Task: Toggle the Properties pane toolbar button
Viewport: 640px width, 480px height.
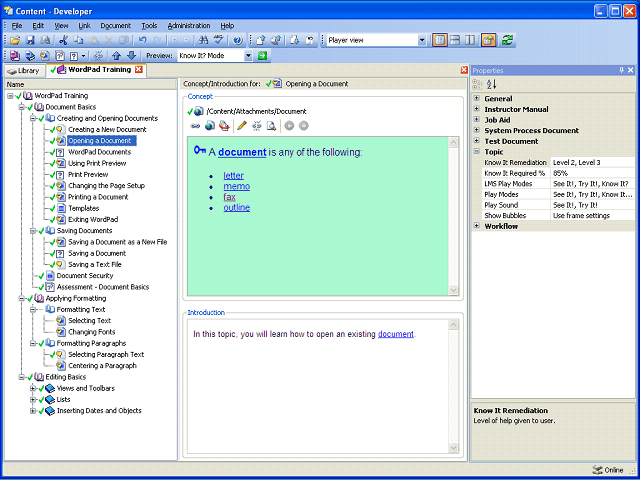Action: pos(488,40)
